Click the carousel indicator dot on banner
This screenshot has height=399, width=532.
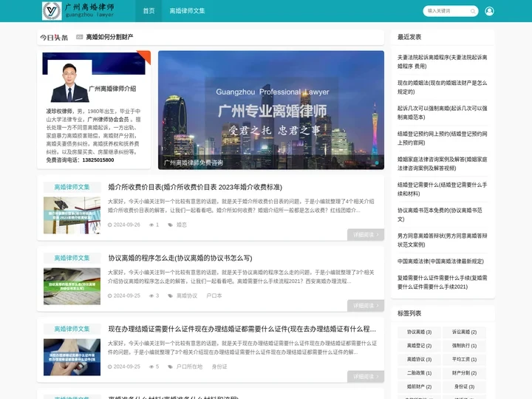coord(377,163)
